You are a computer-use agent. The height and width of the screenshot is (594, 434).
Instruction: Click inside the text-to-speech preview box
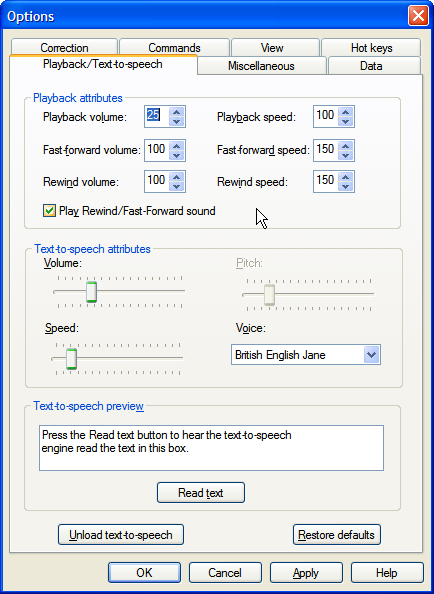(211, 448)
